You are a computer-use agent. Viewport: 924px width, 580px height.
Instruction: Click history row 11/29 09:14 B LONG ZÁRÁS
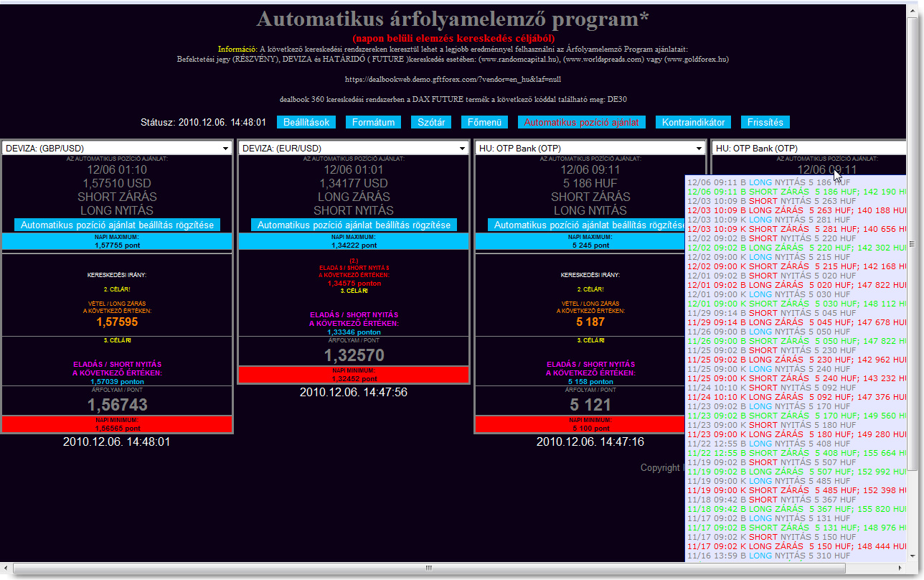(797, 322)
